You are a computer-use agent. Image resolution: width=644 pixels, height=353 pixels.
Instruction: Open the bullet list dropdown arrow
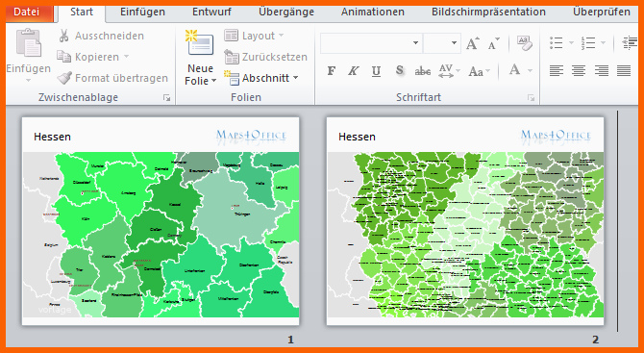point(571,42)
